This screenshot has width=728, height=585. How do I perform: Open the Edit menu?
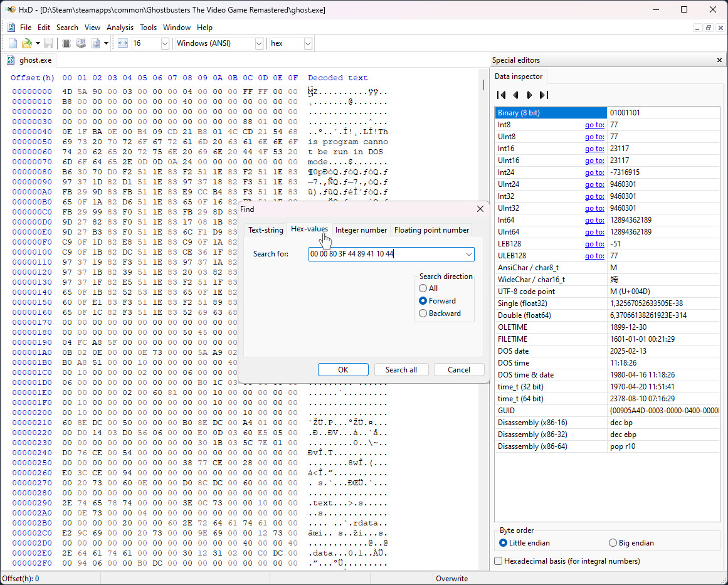(44, 28)
